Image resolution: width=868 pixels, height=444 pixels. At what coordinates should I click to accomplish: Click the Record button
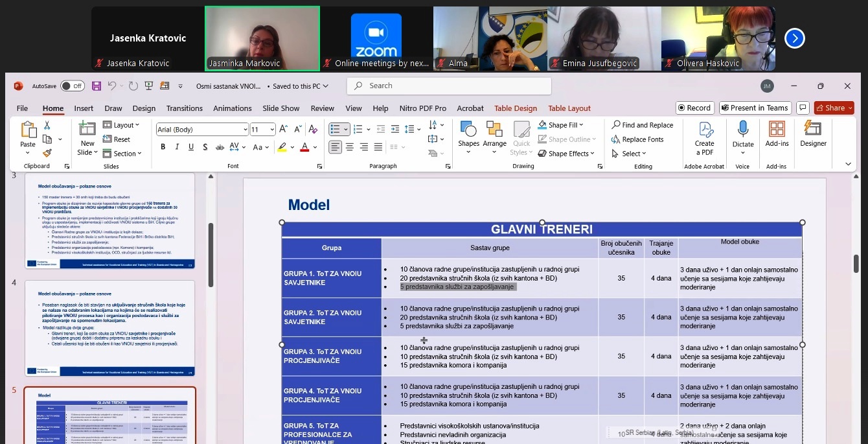tap(694, 108)
